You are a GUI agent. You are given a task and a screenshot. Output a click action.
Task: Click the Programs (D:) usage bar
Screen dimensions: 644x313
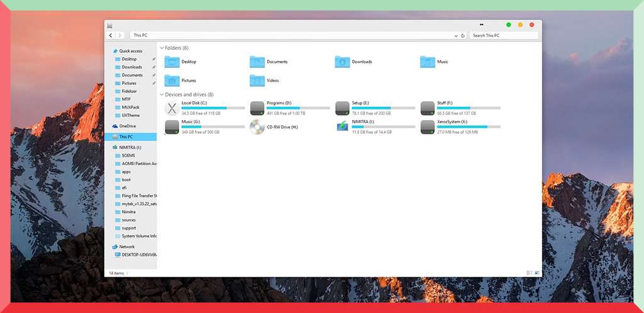(x=298, y=108)
